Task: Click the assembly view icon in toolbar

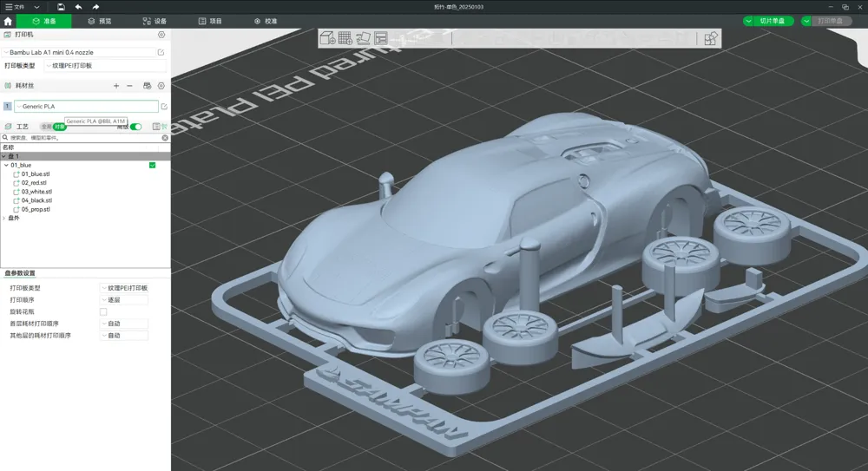Action: click(x=711, y=39)
